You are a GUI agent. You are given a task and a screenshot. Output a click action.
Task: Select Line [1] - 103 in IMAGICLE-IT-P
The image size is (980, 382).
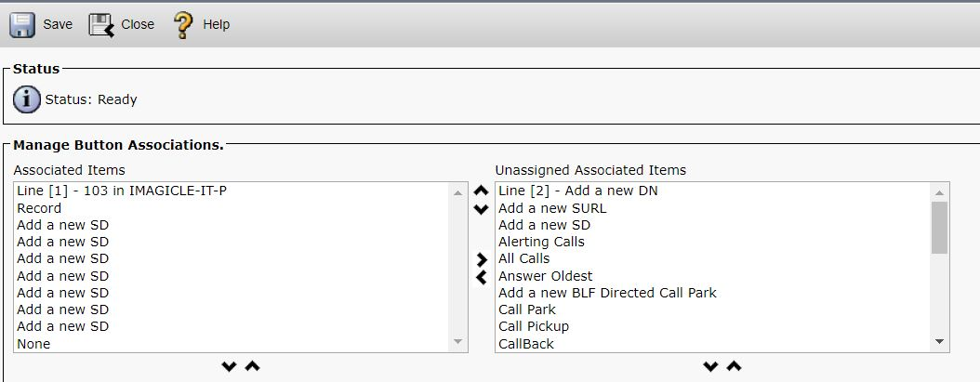tap(122, 191)
